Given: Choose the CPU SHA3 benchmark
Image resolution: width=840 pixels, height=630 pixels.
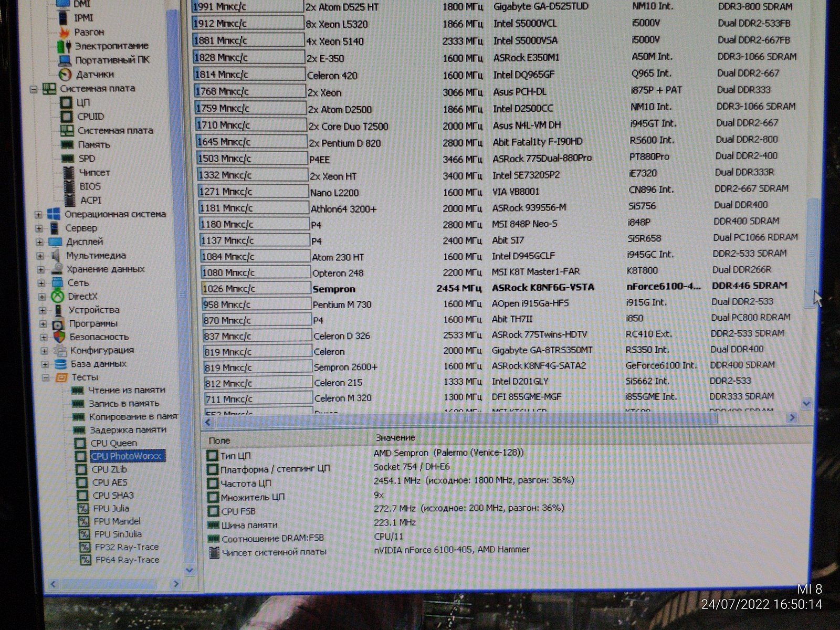Looking at the screenshot, I should point(113,496).
